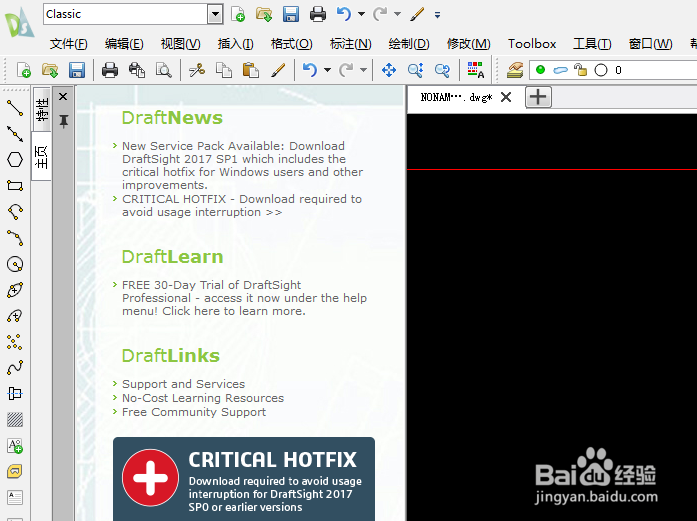Click Print Preview magnifier icon
This screenshot has width=697, height=521.
(164, 70)
